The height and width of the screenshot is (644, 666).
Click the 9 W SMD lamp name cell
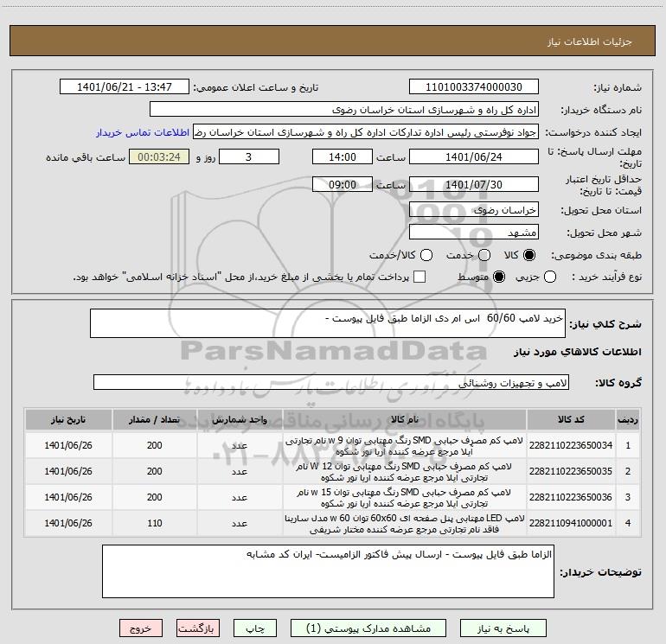(x=405, y=446)
